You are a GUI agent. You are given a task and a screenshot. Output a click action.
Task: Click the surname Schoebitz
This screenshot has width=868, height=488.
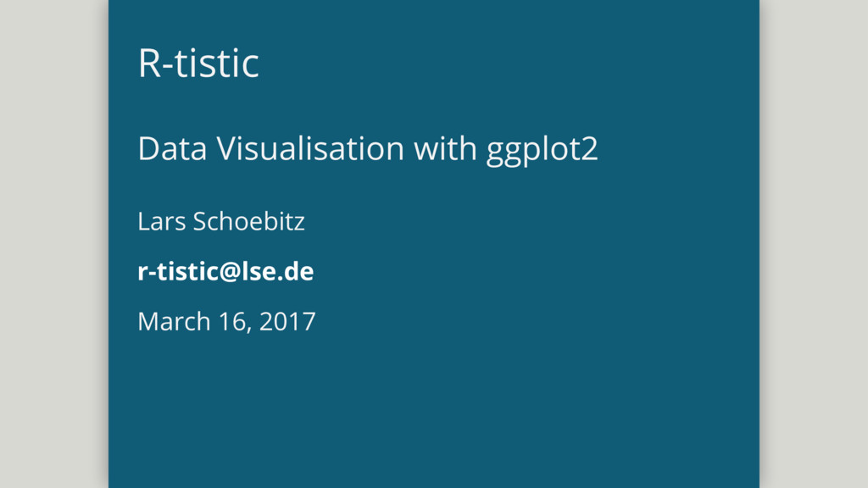tap(248, 221)
